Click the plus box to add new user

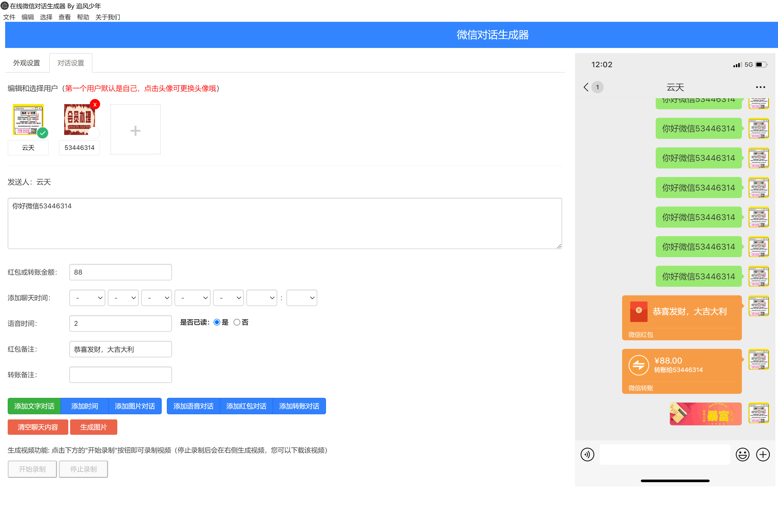[135, 130]
